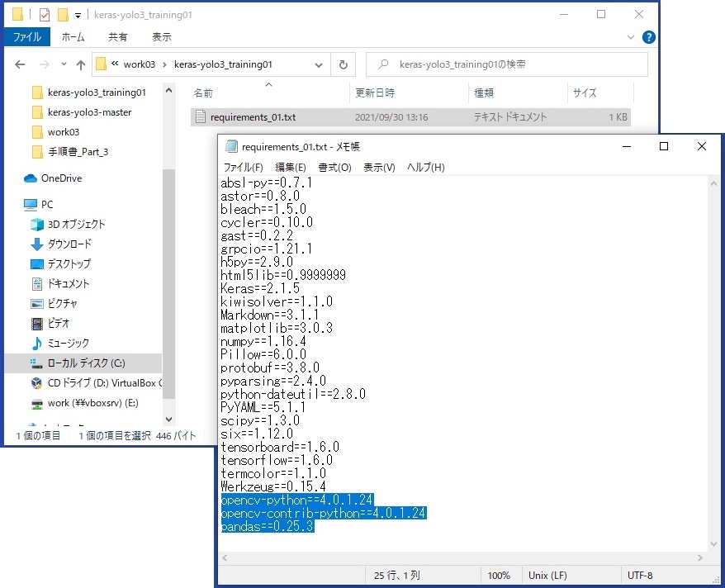Minimize the Notepad window
This screenshot has height=588, width=725.
(x=627, y=146)
